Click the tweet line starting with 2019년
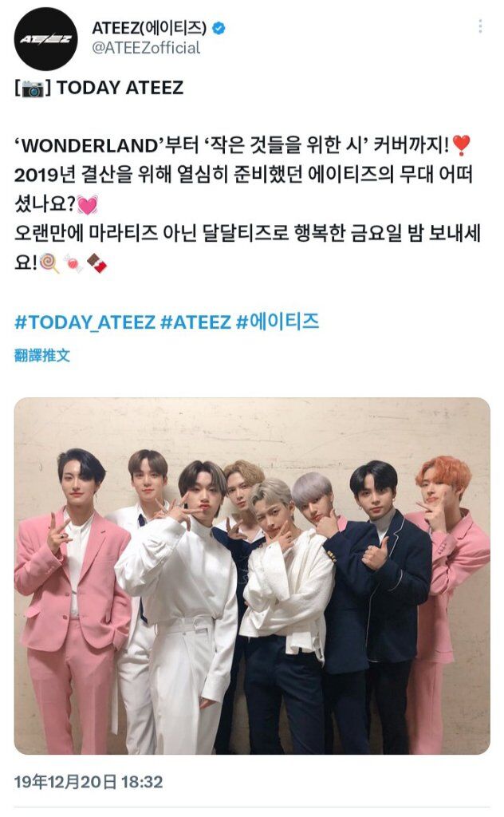504x817 pixels. (x=243, y=175)
